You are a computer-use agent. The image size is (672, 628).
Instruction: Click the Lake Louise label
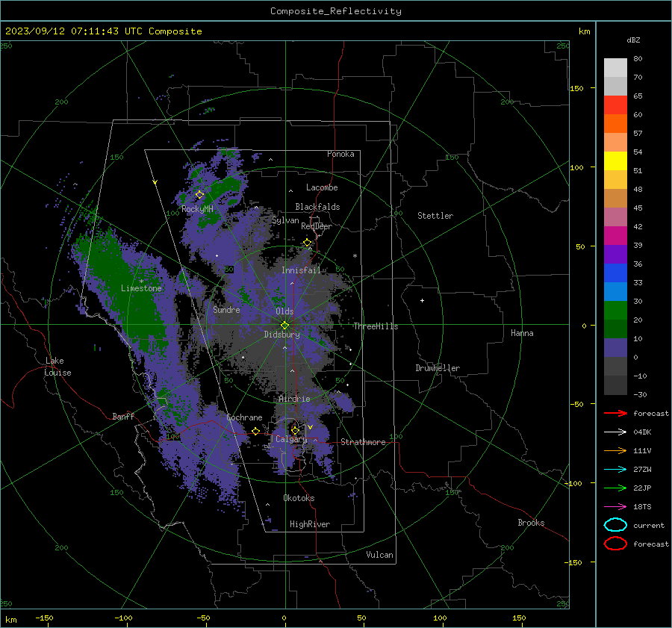coord(57,367)
